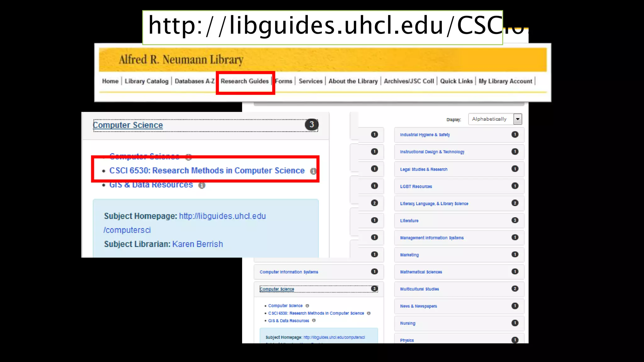Show info icon beside small GIS & Data link
644x362 pixels.
click(x=314, y=321)
